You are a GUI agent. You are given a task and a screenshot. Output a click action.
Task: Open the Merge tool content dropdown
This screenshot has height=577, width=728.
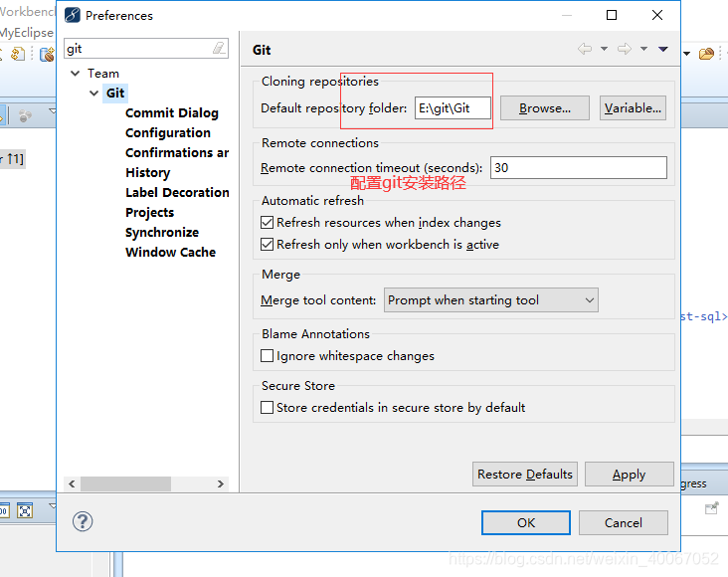[x=490, y=300]
